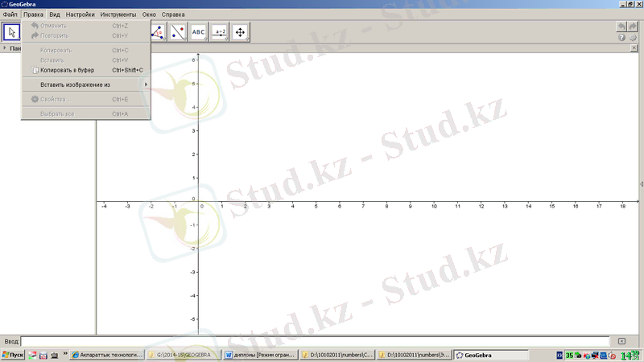Open the Настройки menu
Viewport: 644px width, 362px height.
pyautogui.click(x=80, y=14)
